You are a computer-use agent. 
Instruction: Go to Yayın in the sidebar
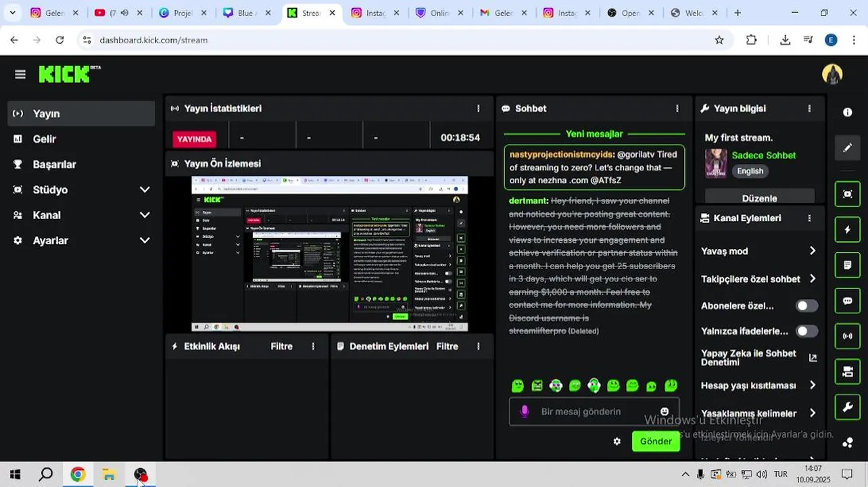(x=81, y=114)
